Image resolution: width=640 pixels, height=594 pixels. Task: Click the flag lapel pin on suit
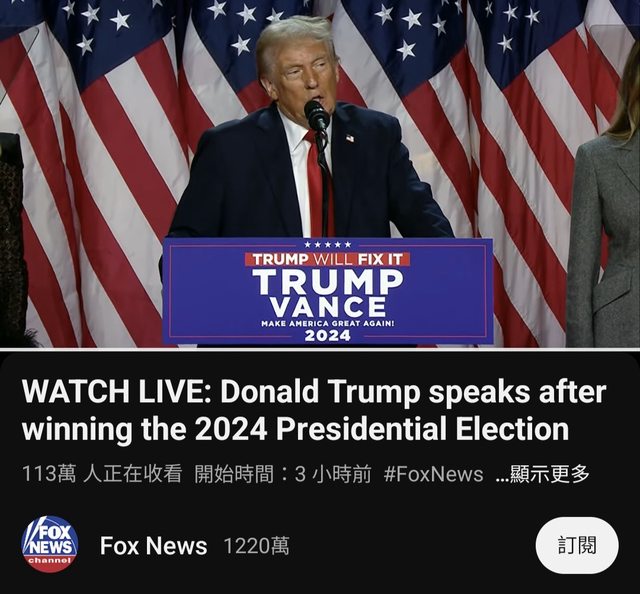[x=350, y=138]
